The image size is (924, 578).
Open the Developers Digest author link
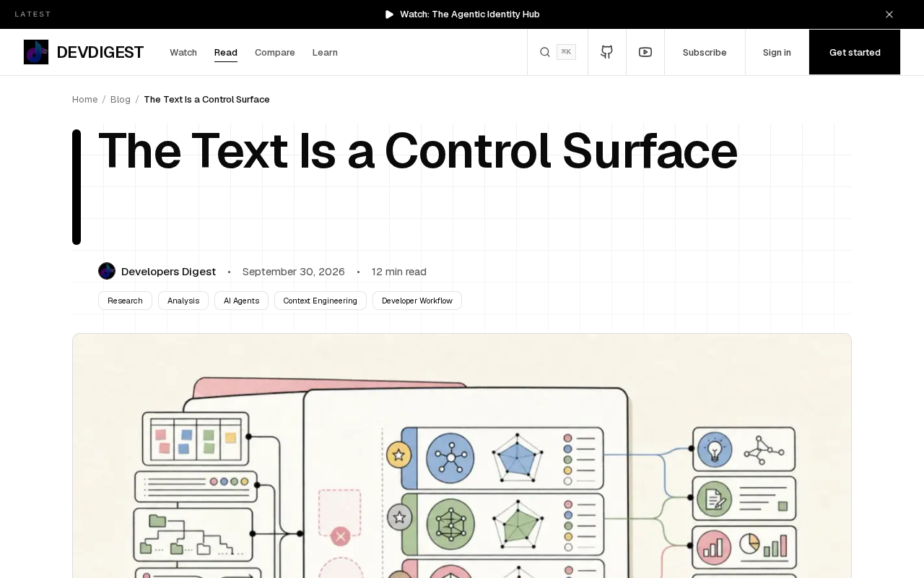(168, 272)
